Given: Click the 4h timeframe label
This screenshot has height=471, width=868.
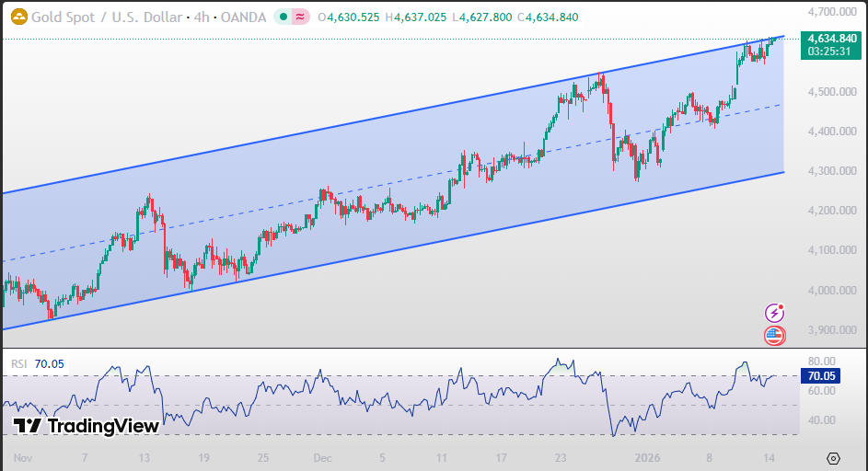Looking at the screenshot, I should pos(200,17).
